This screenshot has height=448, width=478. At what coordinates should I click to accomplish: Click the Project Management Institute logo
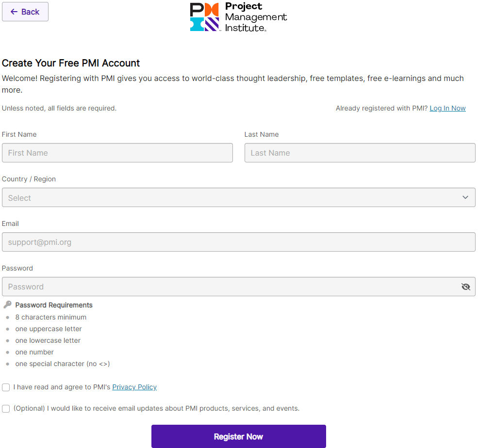(x=238, y=17)
